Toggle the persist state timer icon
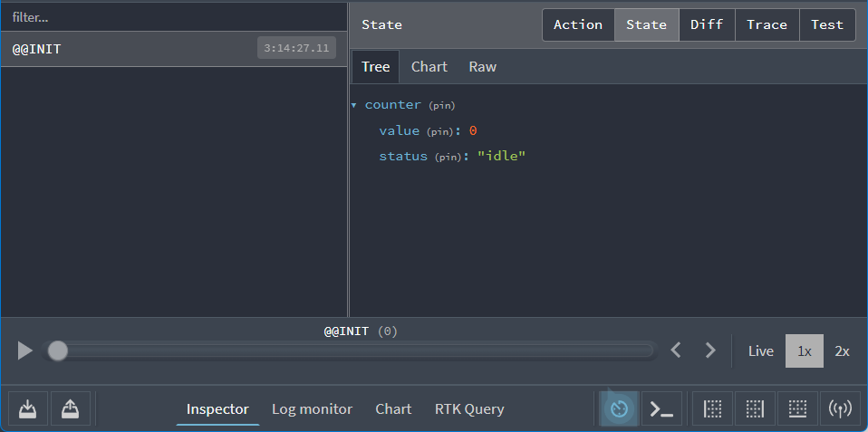Image resolution: width=868 pixels, height=432 pixels. [619, 409]
